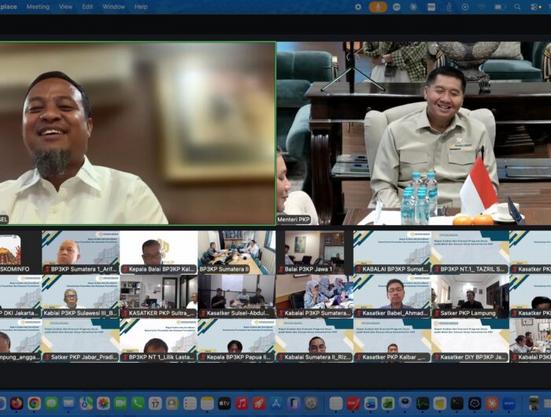Click muted mic icon on Kepala BP3KP Papua
The width and height of the screenshot is (551, 417).
tap(203, 357)
